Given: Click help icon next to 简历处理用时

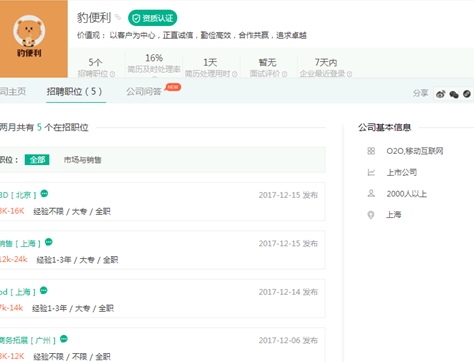Looking at the screenshot, I should (x=235, y=74).
